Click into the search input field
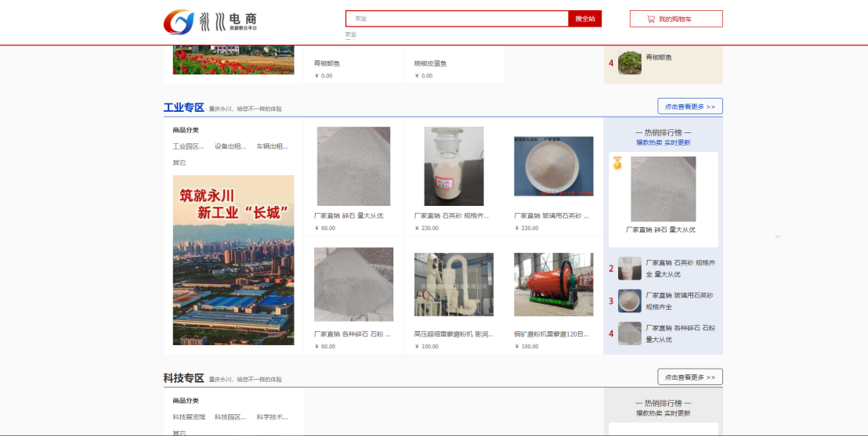This screenshot has height=436, width=868. click(x=457, y=19)
